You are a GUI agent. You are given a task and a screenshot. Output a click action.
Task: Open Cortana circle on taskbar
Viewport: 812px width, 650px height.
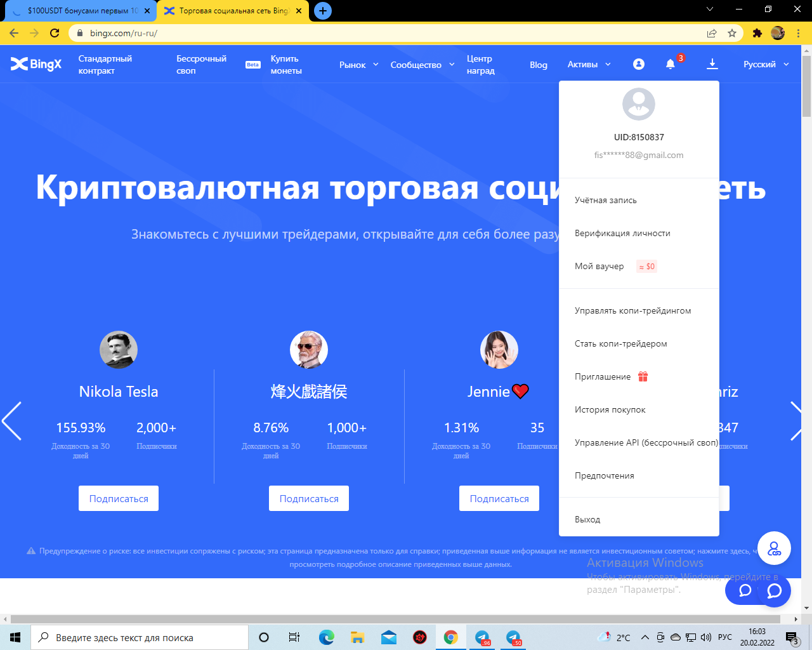tap(264, 637)
